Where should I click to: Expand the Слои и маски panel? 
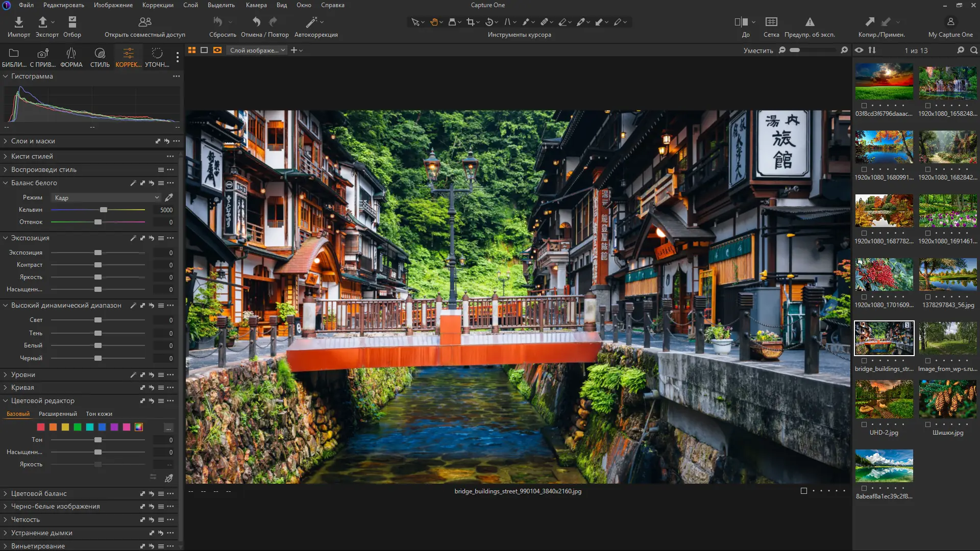point(33,141)
